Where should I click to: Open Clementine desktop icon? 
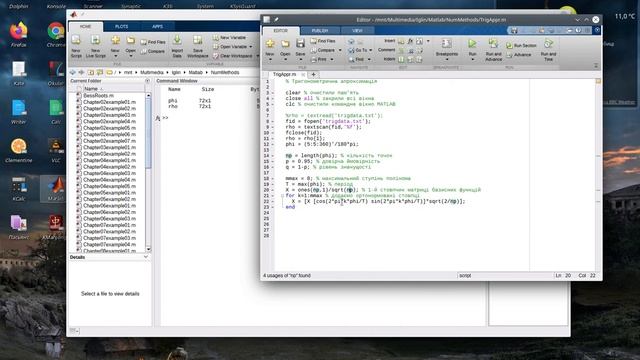click(18, 151)
